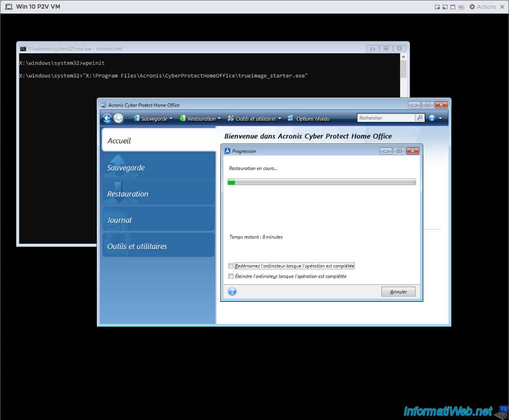Enable restart computer when operation completes
Screen dimensions: 509x420
coord(231,265)
